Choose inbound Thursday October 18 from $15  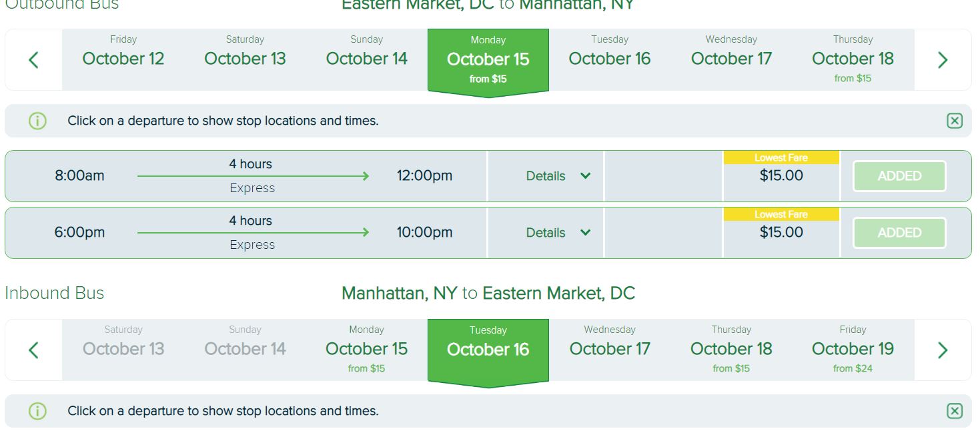[731, 350]
